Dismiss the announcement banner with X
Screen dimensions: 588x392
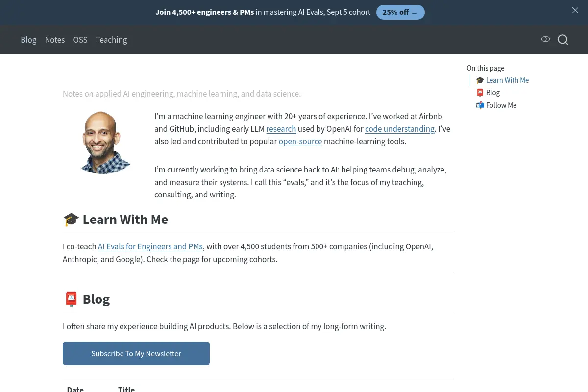575,10
